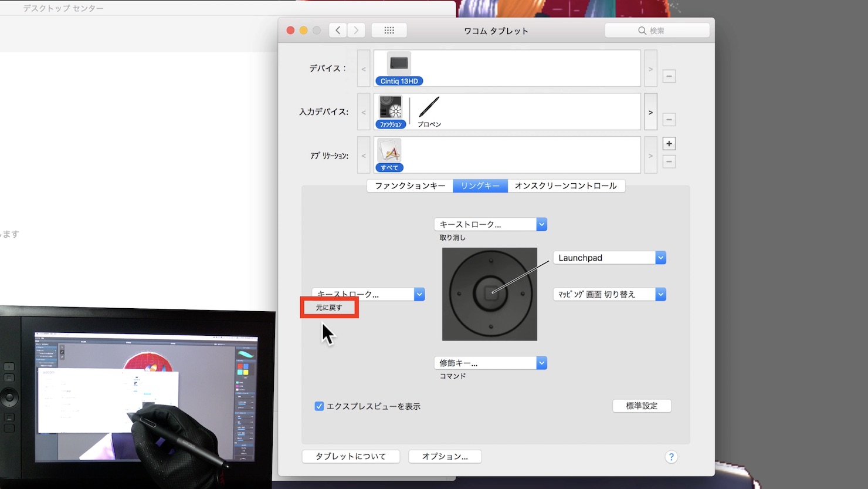Switch to the ファンクションキー tab
This screenshot has width=868, height=489.
click(x=410, y=186)
